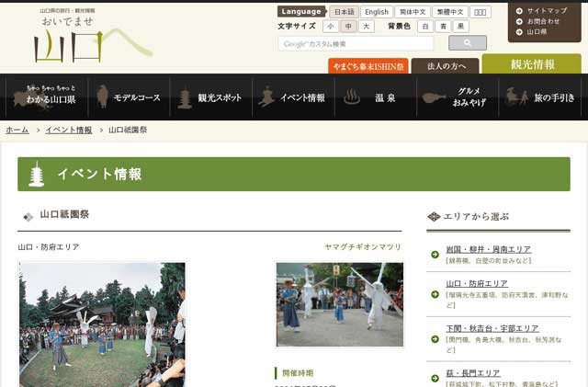Set text size to 中
Screen dimensions: 588x387
coord(348,27)
